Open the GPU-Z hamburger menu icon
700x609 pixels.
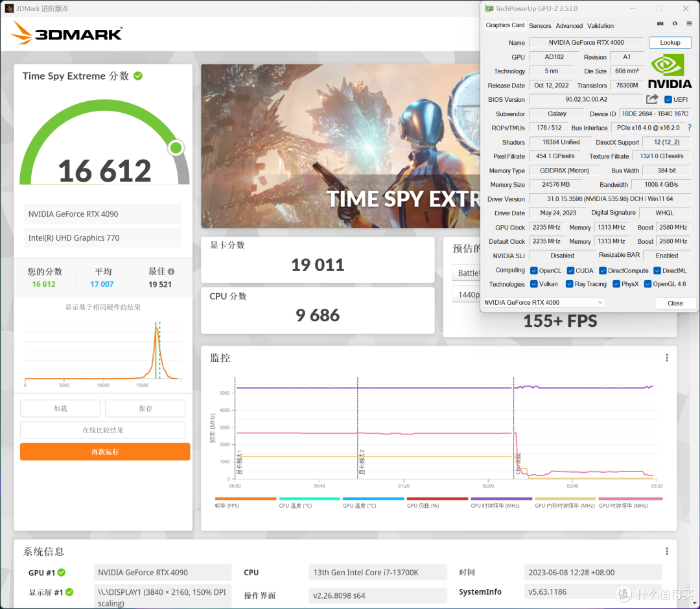689,24
